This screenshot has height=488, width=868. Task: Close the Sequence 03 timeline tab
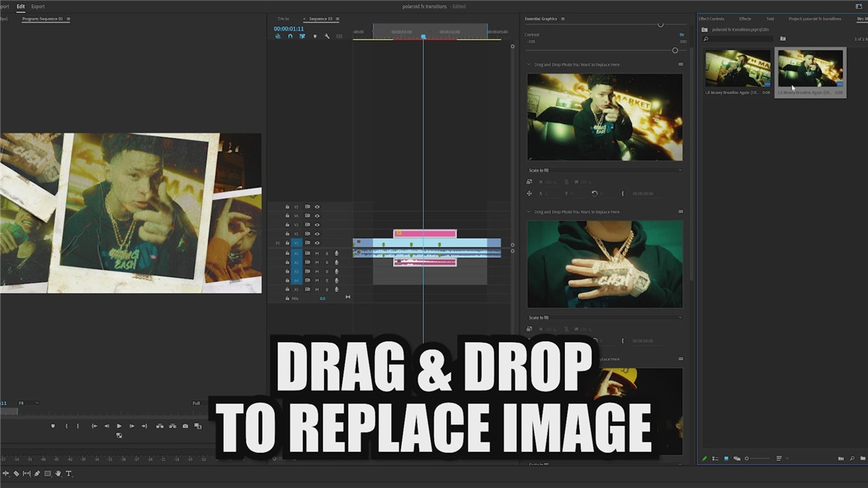tap(304, 19)
